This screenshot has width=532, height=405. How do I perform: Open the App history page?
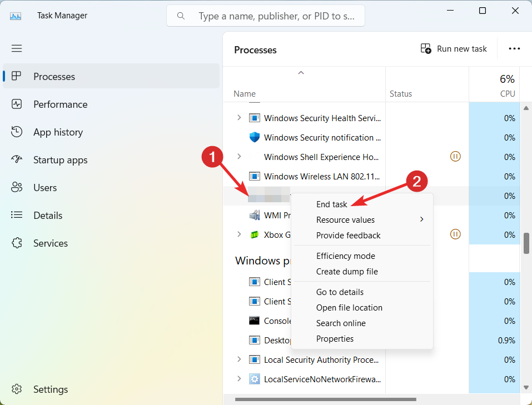(111, 132)
